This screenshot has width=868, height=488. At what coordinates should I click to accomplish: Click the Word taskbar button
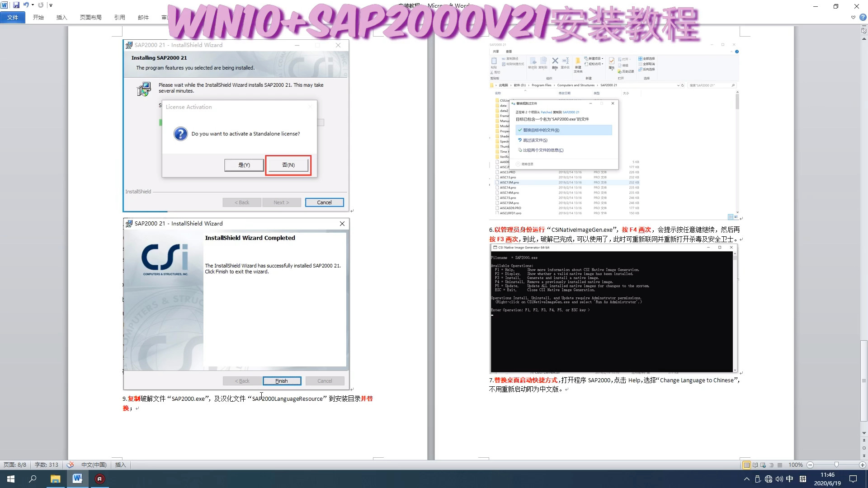coord(77,479)
